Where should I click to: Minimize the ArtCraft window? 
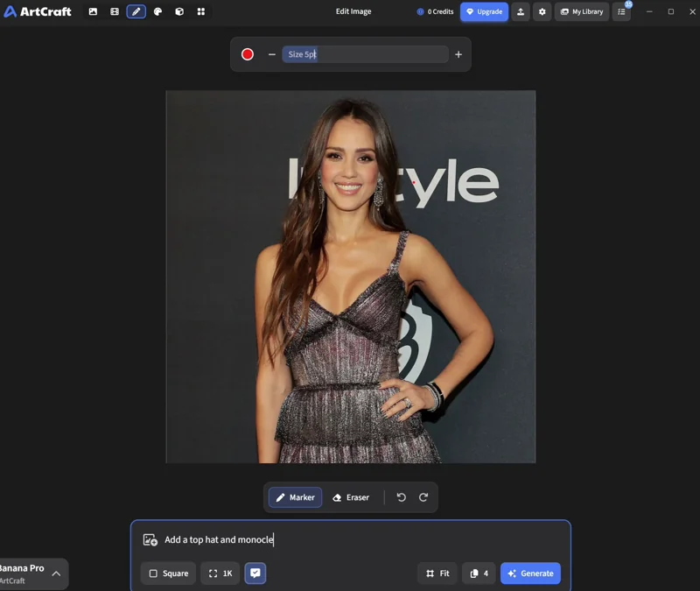(649, 11)
